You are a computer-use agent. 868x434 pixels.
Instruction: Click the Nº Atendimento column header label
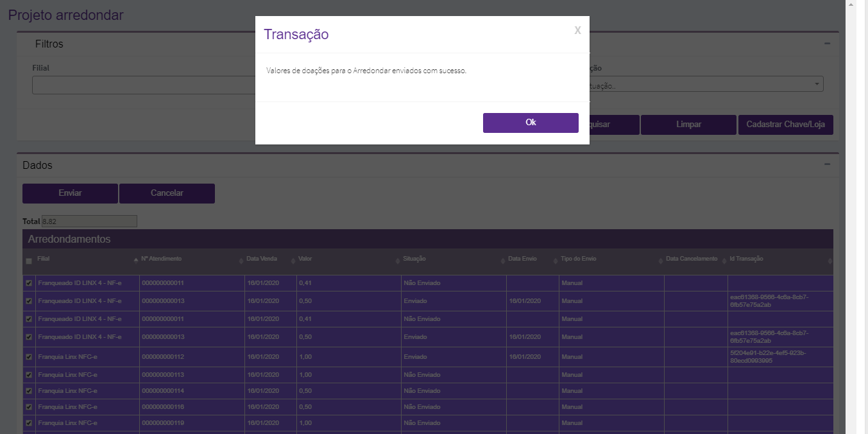pos(162,259)
